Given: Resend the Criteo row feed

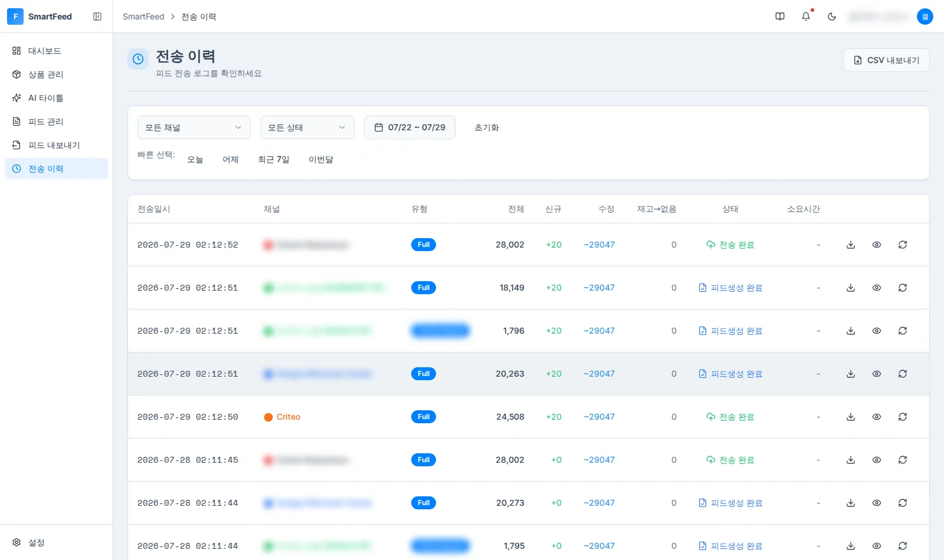Looking at the screenshot, I should (x=903, y=417).
